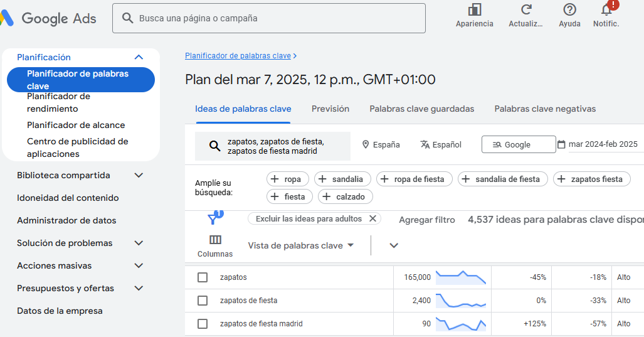Click the calendar icon beside date range
This screenshot has height=337, width=644.
tap(561, 144)
